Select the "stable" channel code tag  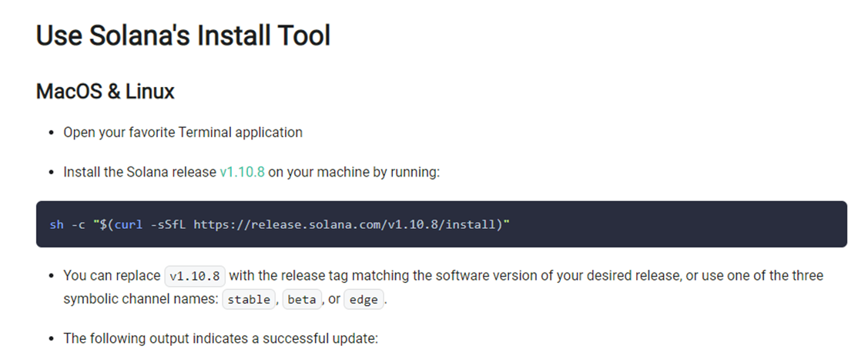249,300
